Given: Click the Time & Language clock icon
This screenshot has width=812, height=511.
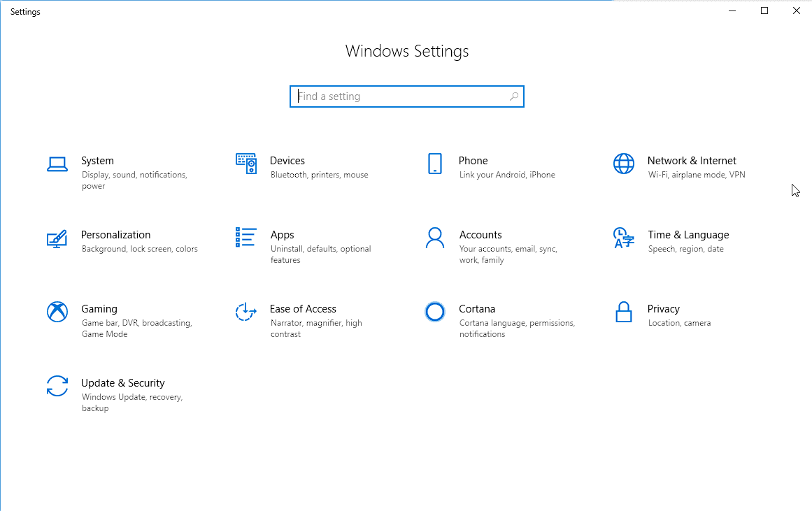Looking at the screenshot, I should (623, 238).
